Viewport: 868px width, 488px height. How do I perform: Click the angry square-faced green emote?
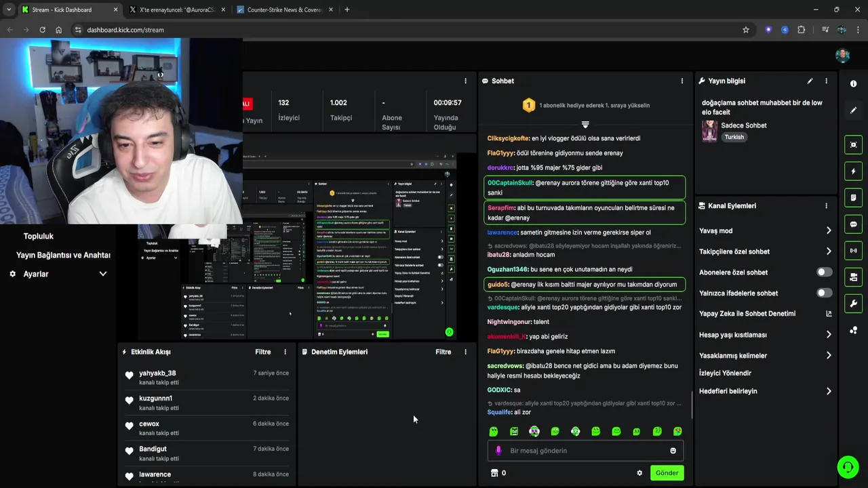pyautogui.click(x=514, y=431)
